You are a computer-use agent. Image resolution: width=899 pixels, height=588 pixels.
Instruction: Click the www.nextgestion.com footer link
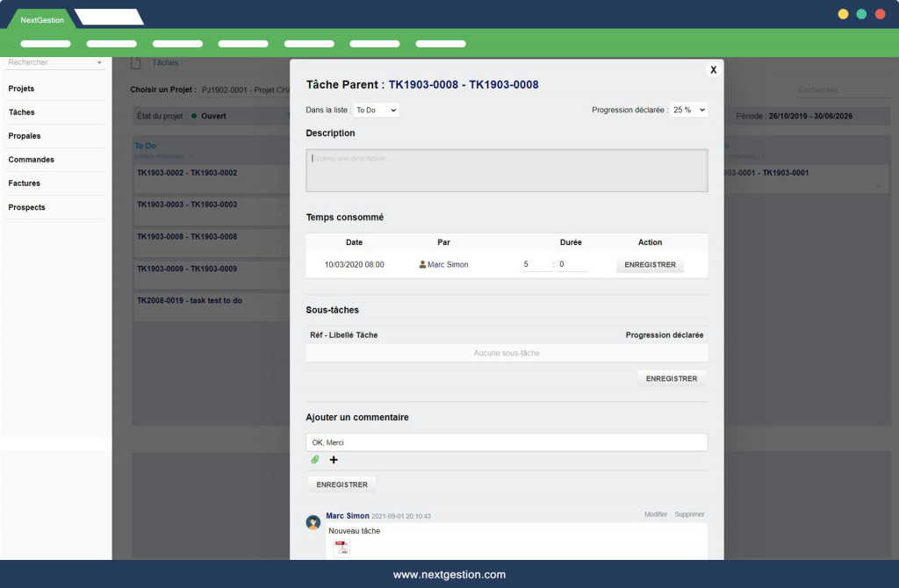[449, 574]
